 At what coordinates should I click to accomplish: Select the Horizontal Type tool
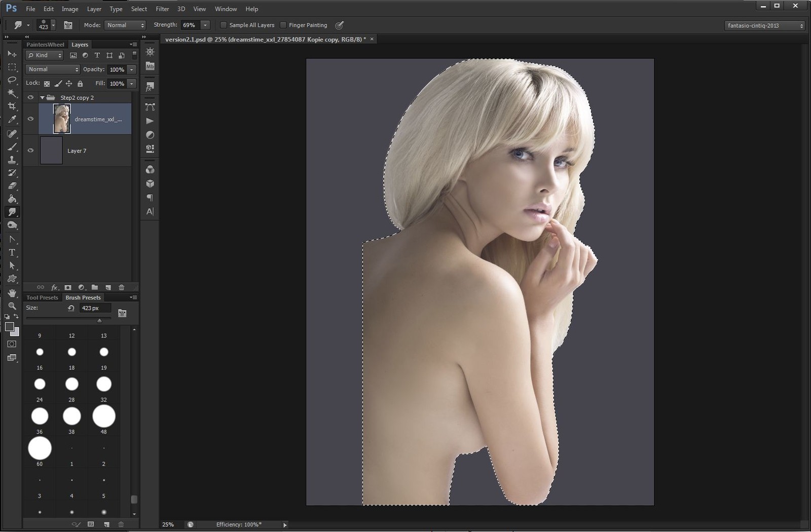pos(12,252)
